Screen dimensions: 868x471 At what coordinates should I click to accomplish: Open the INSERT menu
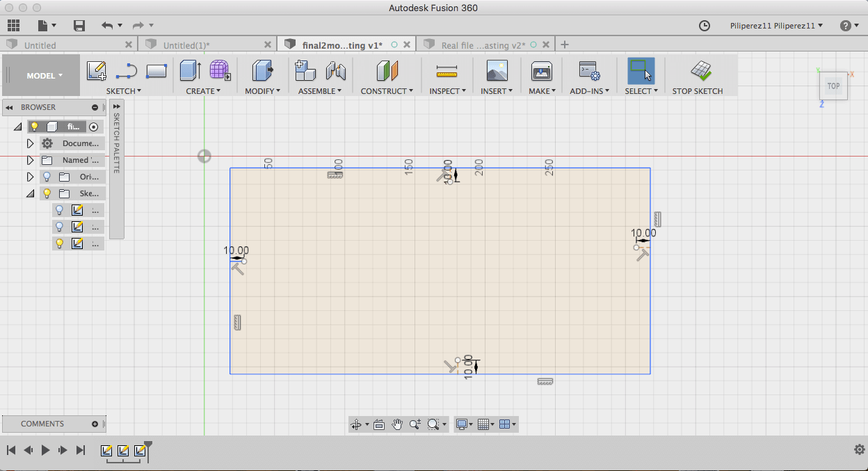[x=497, y=91]
